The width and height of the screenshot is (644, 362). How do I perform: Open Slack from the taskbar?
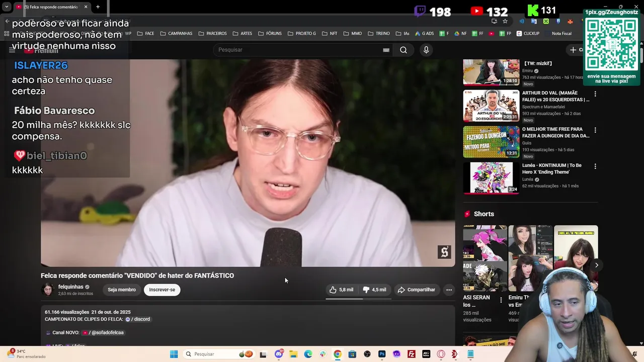click(x=323, y=354)
